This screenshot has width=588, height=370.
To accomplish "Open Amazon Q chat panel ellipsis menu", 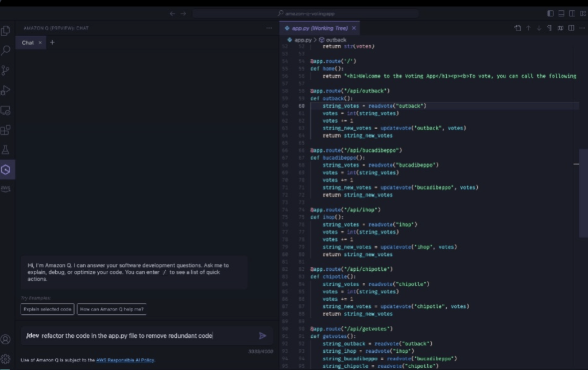I will point(269,28).
